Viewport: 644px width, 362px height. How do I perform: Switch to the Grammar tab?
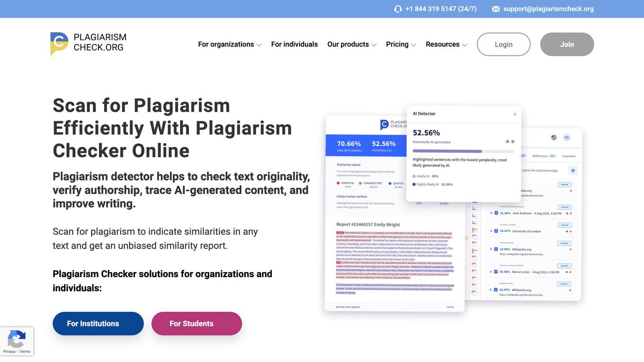pyautogui.click(x=569, y=156)
